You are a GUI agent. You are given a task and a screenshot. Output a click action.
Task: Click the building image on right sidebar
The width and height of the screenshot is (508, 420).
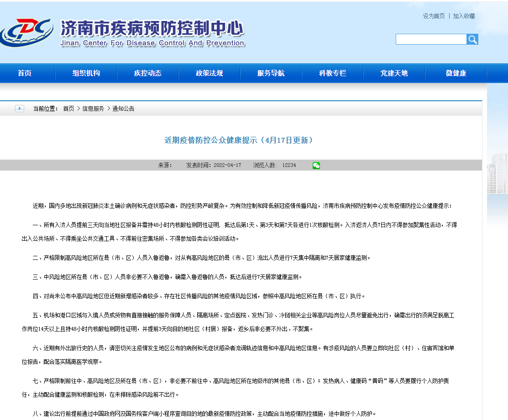498,173
